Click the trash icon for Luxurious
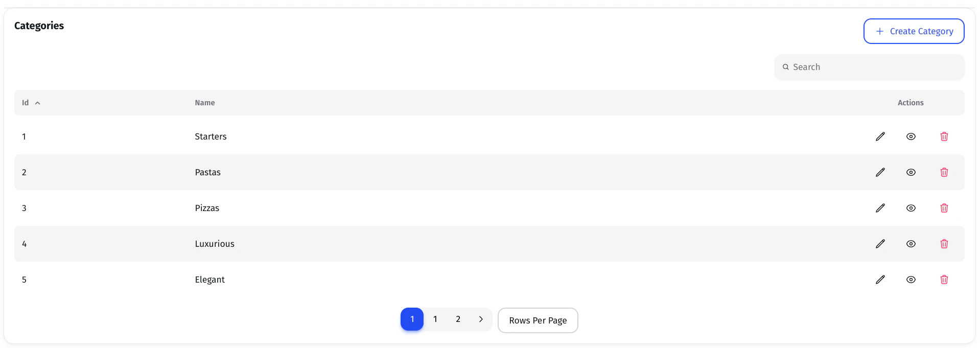The image size is (980, 348). pos(944,244)
